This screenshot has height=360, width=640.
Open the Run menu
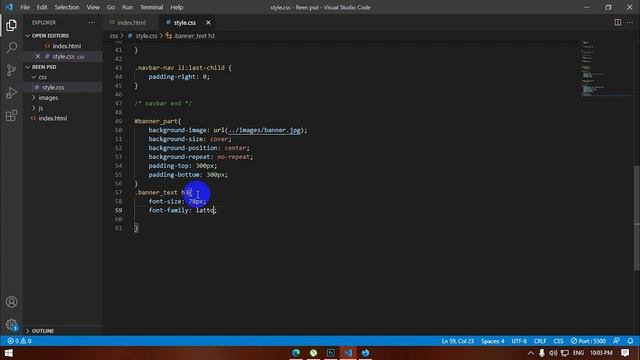click(127, 7)
